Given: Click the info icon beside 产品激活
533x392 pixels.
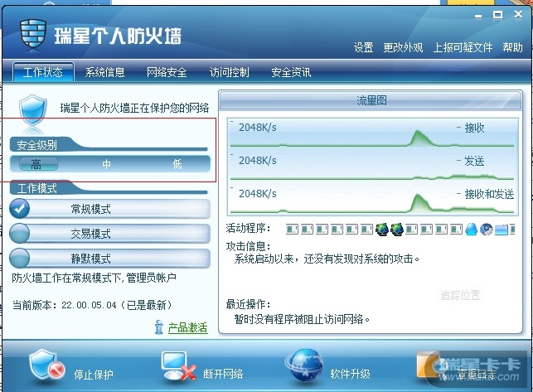Looking at the screenshot, I should click(159, 327).
